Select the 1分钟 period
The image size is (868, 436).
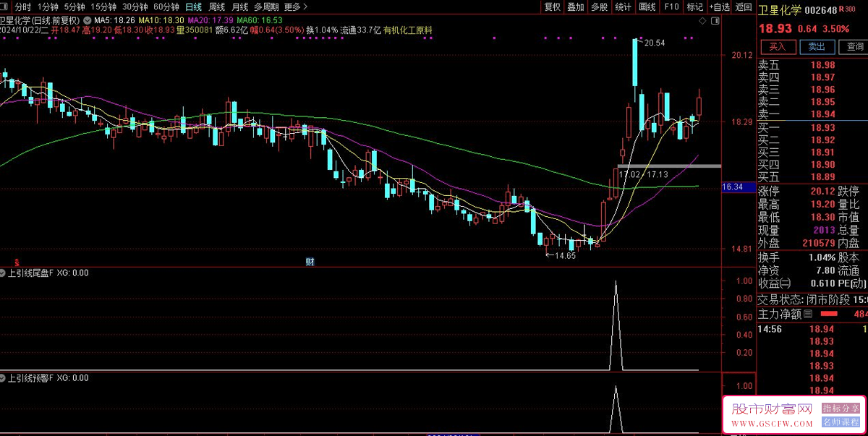(48, 7)
